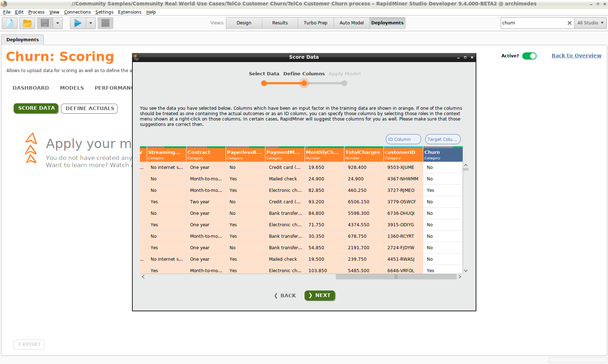Close the Score Data dialog
This screenshot has width=608, height=364.
[x=472, y=57]
